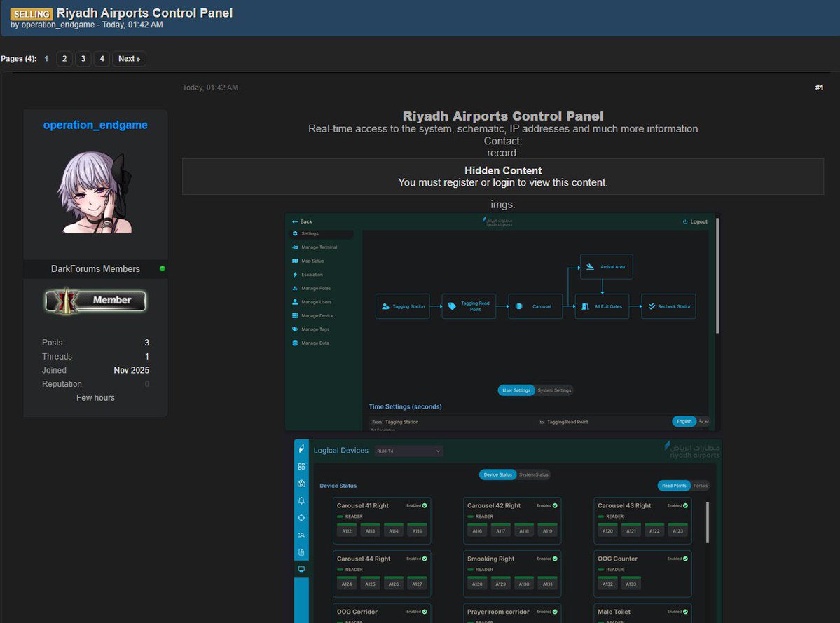Toggle the Enabled check on Carousel 42 Right
Screen dimensions: 840x623
[555, 506]
